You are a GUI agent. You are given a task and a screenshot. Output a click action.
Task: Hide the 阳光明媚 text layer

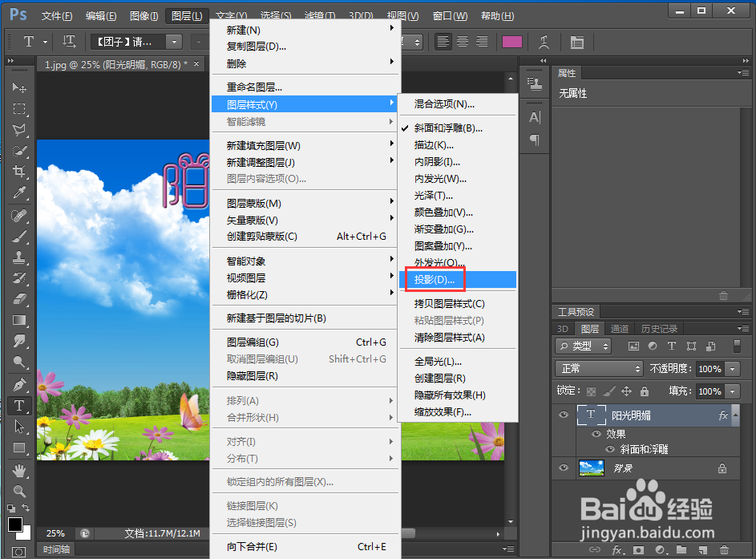(x=564, y=415)
